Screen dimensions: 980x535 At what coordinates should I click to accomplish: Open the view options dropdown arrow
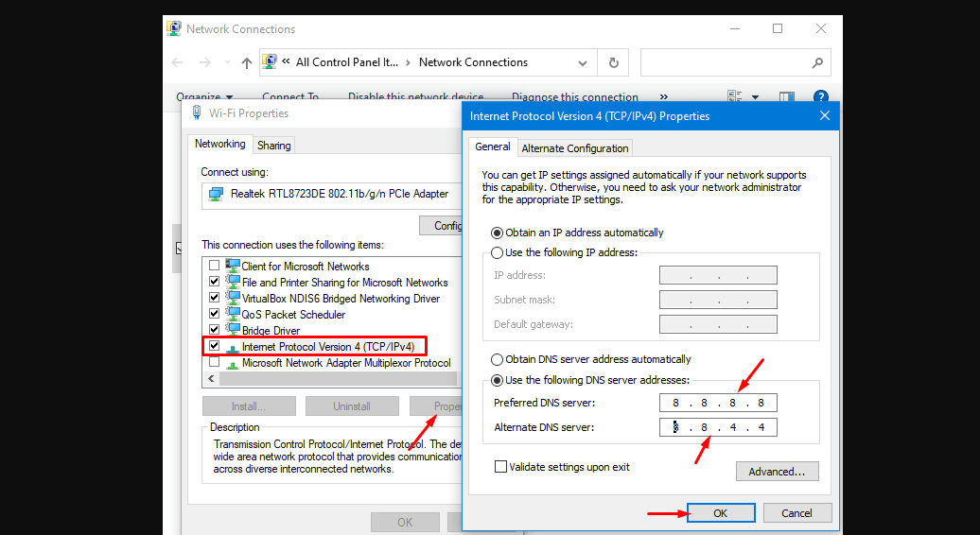[755, 96]
